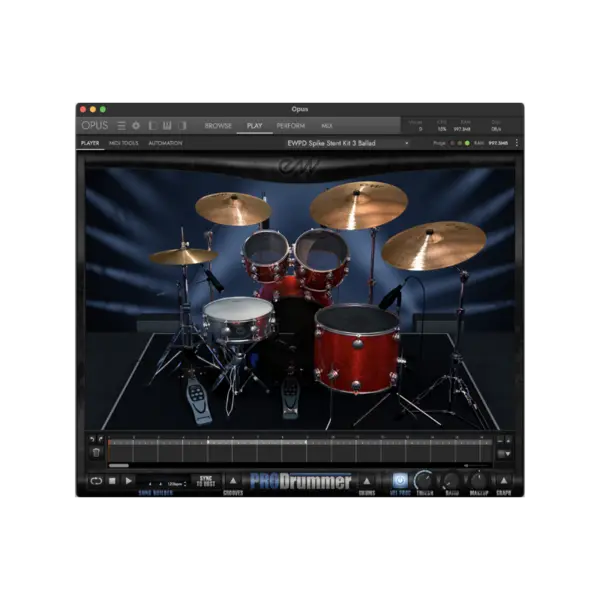Click the time signature field

pyautogui.click(x=155, y=484)
